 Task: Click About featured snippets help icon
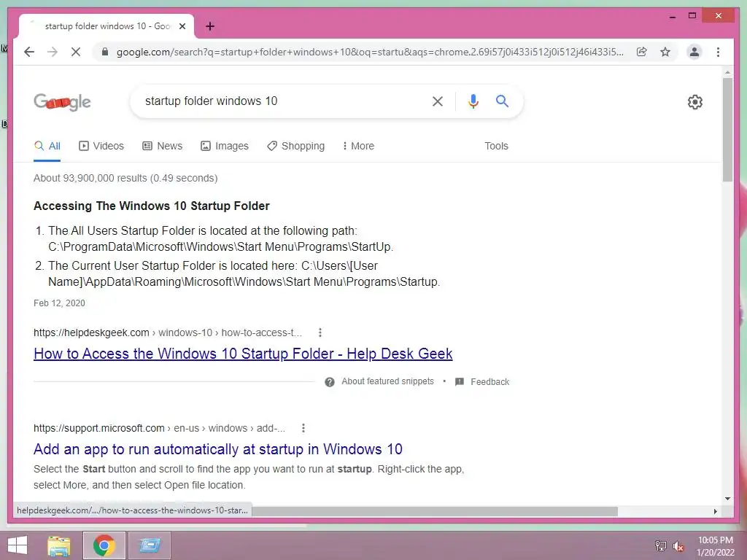point(330,382)
